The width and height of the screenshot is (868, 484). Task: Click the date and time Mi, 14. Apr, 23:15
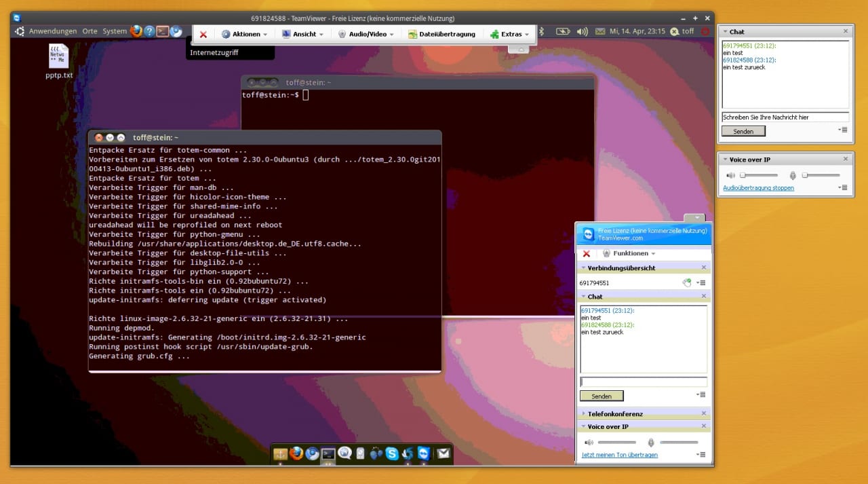pyautogui.click(x=637, y=31)
